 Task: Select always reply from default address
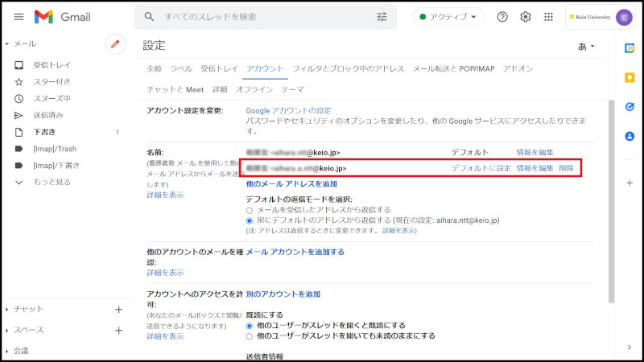250,220
